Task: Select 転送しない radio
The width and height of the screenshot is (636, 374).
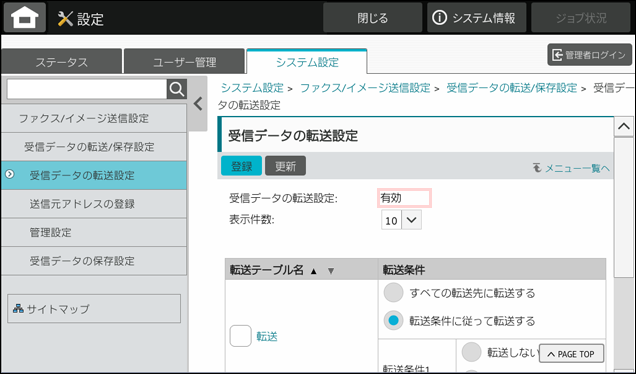Action: click(x=471, y=352)
